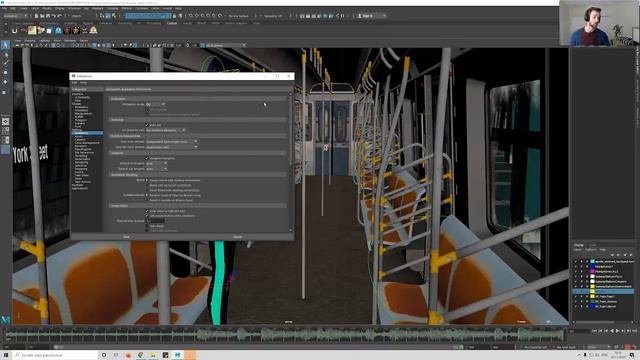This screenshot has width=640, height=360.
Task: Toggle the Auto frame checkbox
Action: tap(147, 226)
